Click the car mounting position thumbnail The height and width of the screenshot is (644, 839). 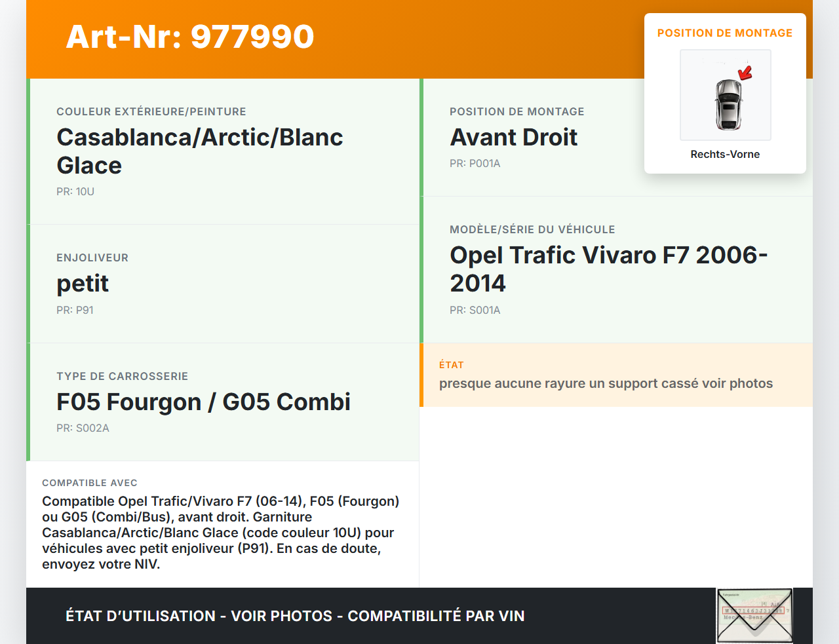pos(725,95)
